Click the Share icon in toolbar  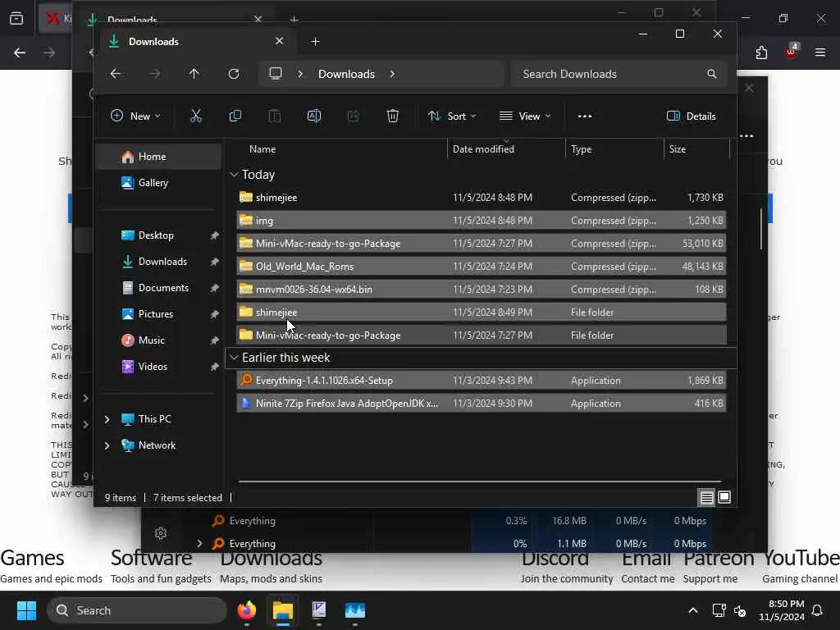point(353,116)
